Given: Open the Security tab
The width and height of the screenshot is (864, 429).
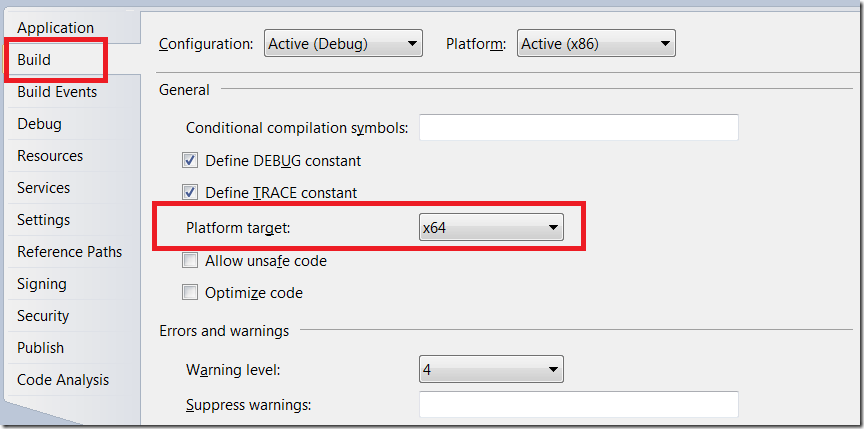Looking at the screenshot, I should pyautogui.click(x=43, y=316).
